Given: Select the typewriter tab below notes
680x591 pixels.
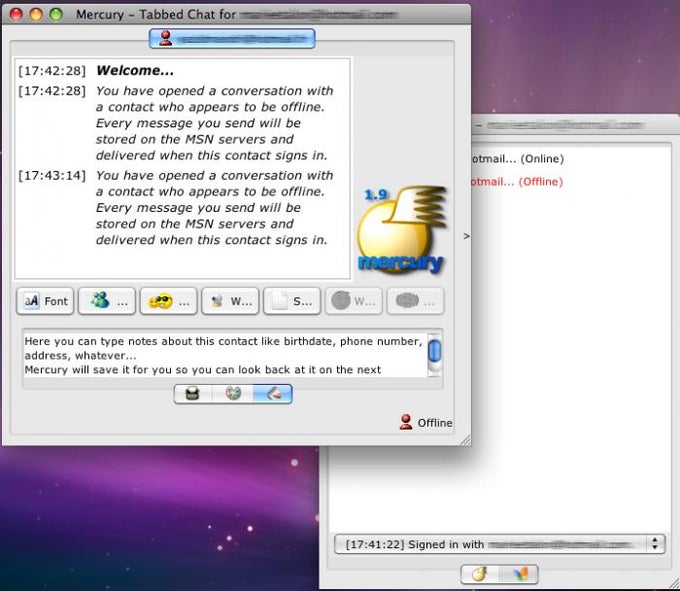Looking at the screenshot, I should 193,394.
